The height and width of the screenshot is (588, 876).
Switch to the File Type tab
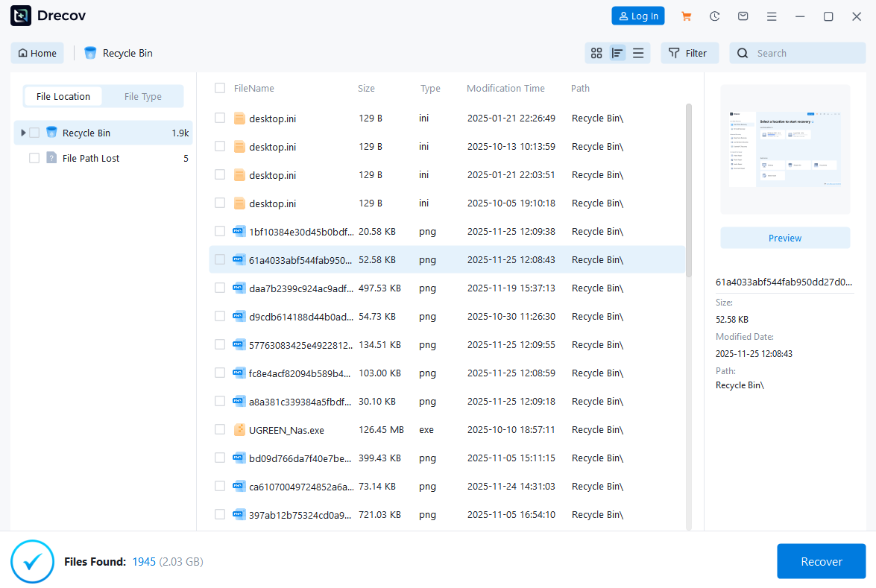click(143, 96)
